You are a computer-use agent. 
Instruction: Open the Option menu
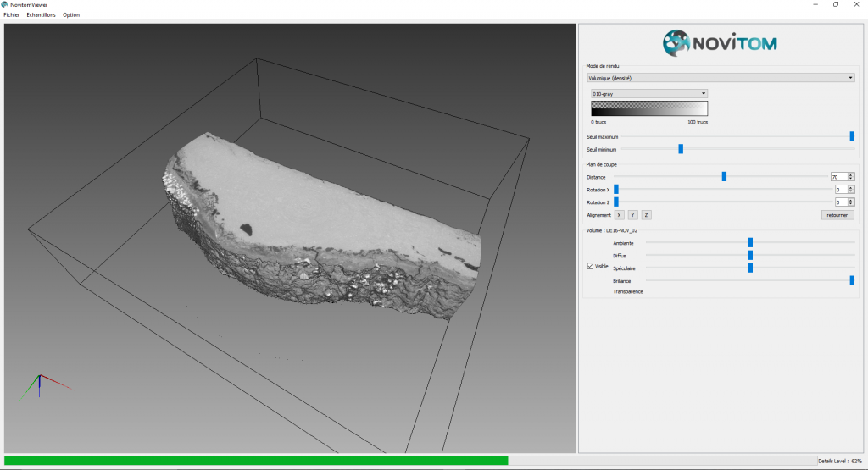click(x=71, y=14)
